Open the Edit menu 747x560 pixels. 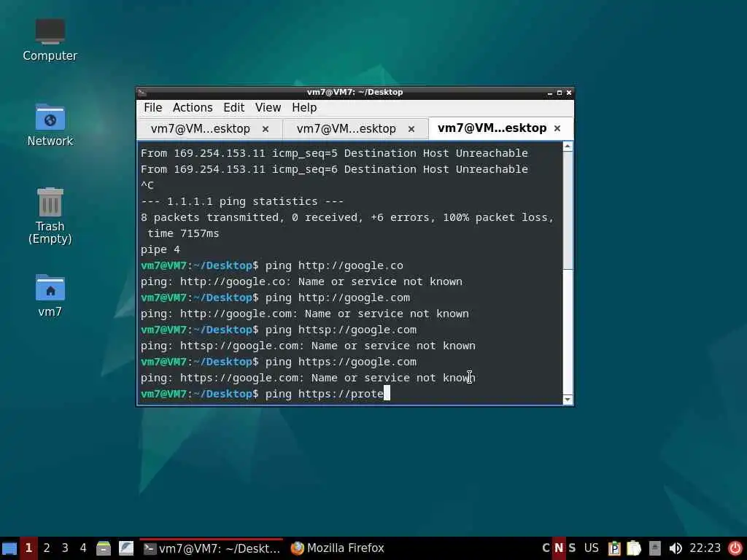coord(233,108)
